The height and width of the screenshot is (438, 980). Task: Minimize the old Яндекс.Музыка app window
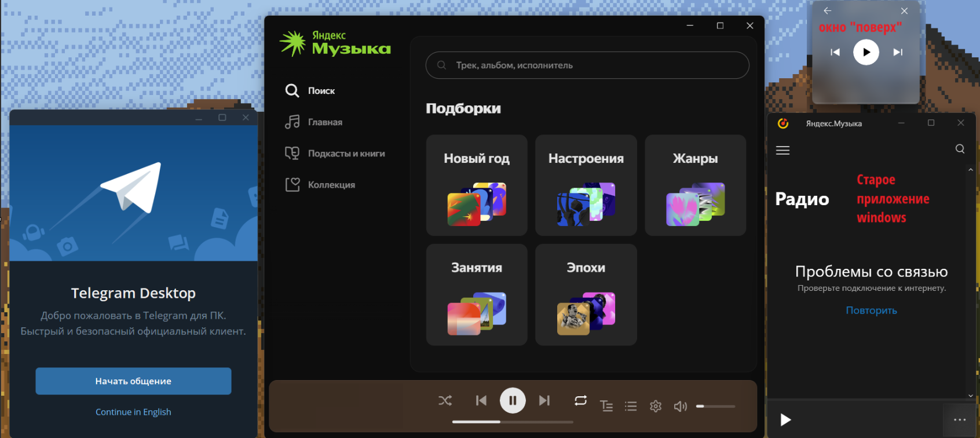(x=901, y=123)
